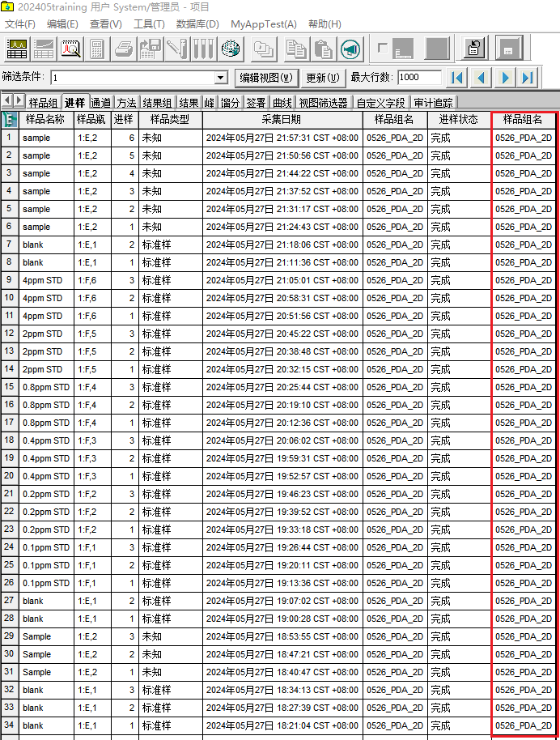560x740 pixels.
Task: Go to next page of records
Action: pyautogui.click(x=504, y=78)
